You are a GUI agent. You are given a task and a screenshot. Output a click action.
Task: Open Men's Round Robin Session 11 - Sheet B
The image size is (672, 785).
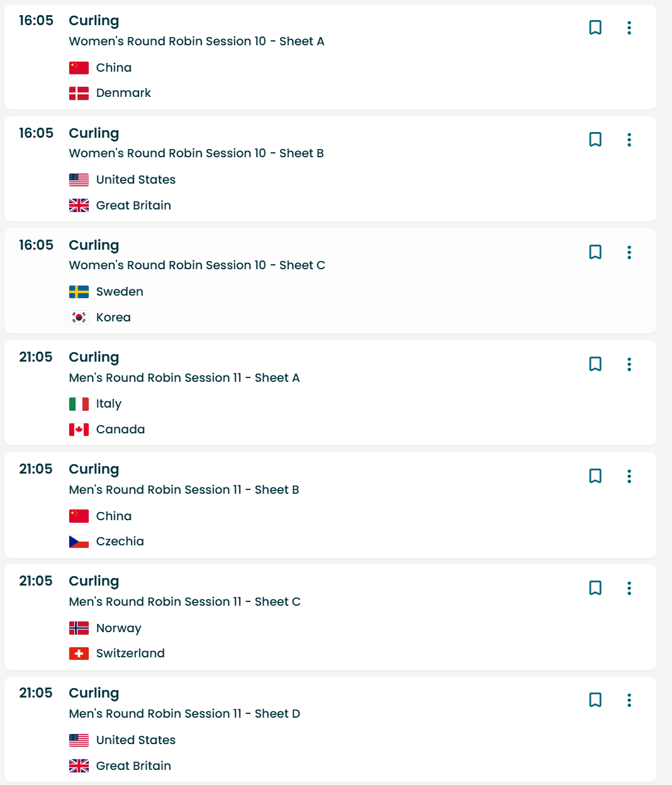pos(184,490)
